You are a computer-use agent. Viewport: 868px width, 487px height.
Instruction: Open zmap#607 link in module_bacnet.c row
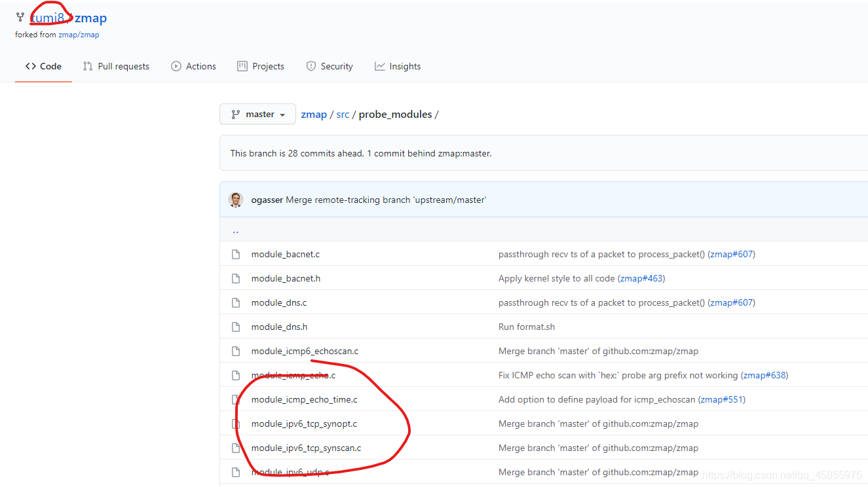tap(731, 254)
